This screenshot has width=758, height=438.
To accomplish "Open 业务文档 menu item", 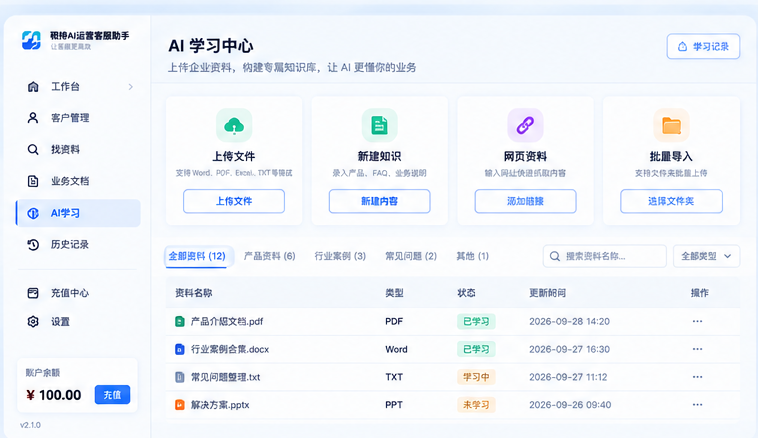I will coord(79,181).
